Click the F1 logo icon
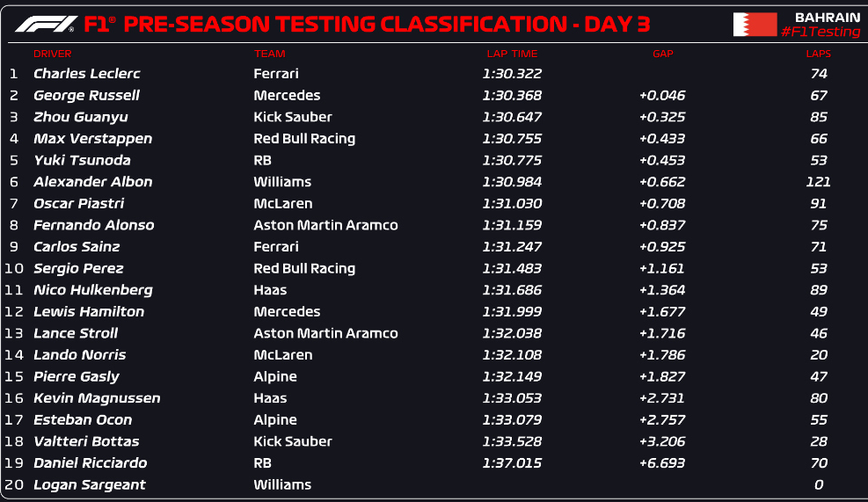Viewport: 868px width, 502px height. (x=46, y=25)
